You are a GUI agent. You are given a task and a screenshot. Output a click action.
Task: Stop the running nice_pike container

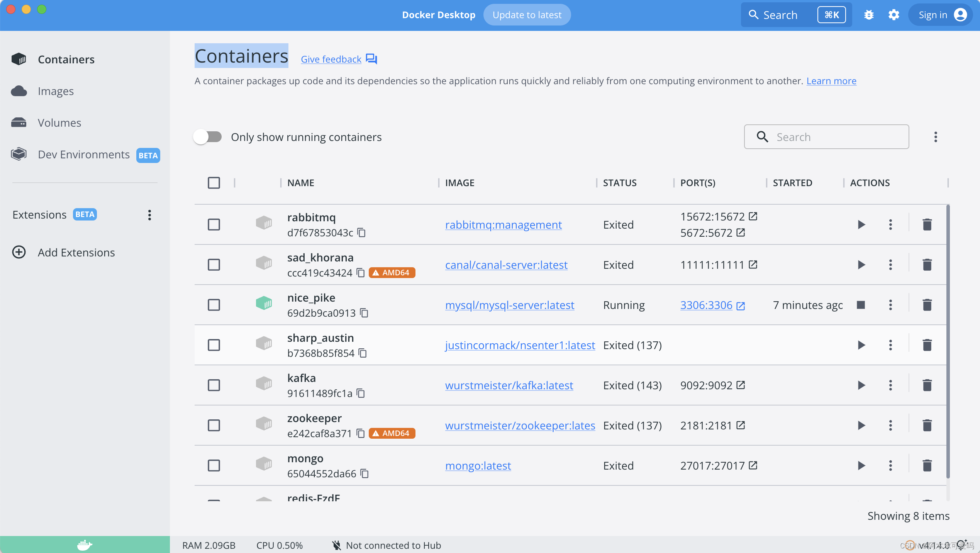pyautogui.click(x=861, y=305)
